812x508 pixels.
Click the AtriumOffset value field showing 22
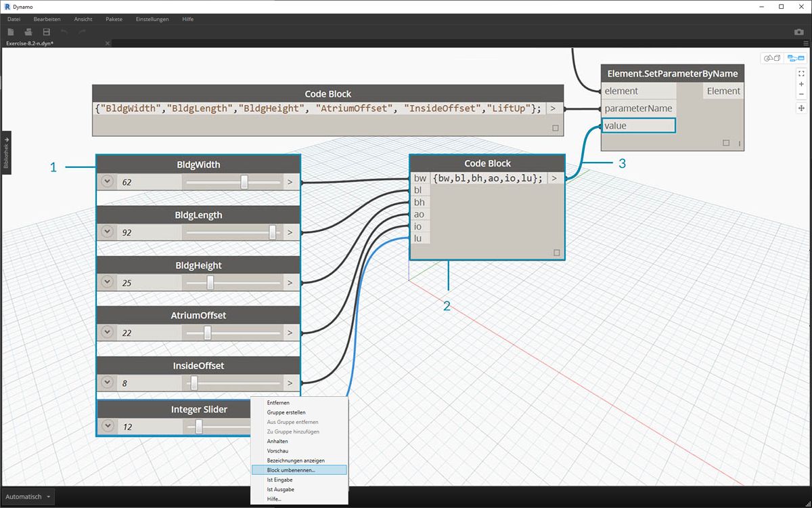(x=150, y=332)
